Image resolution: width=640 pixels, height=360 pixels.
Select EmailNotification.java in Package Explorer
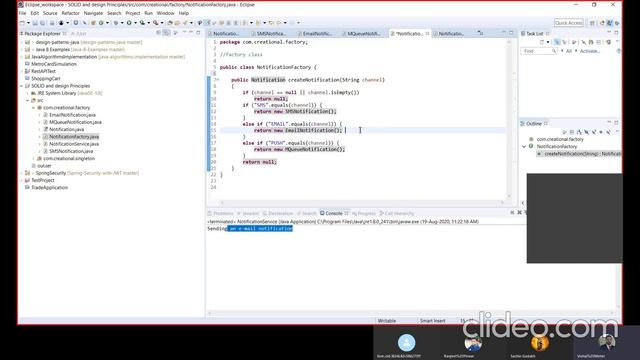[x=72, y=115]
